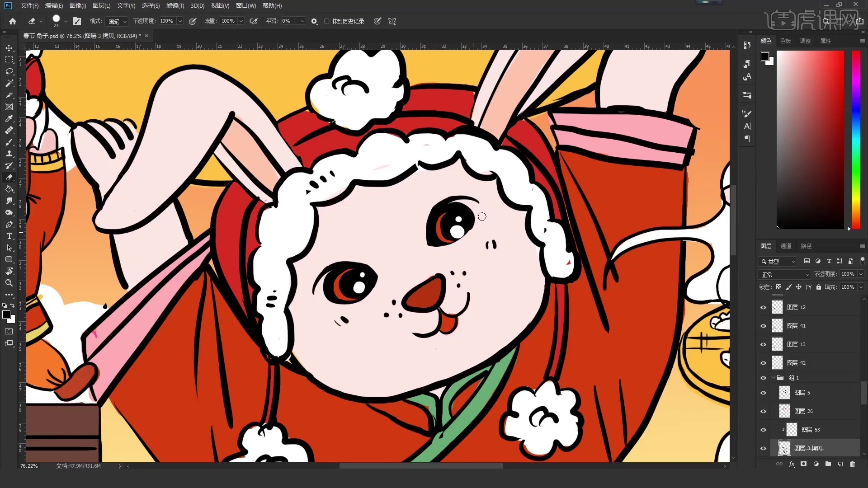
Task: Select the Frame tool
Action: click(x=9, y=107)
